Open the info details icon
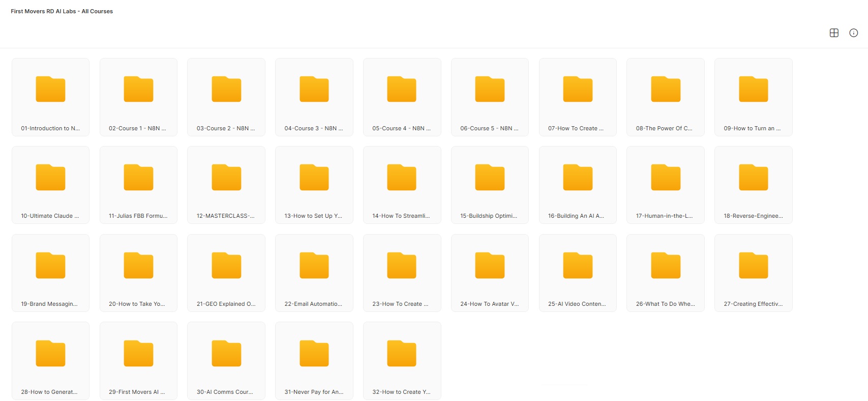The image size is (868, 401). pos(853,33)
